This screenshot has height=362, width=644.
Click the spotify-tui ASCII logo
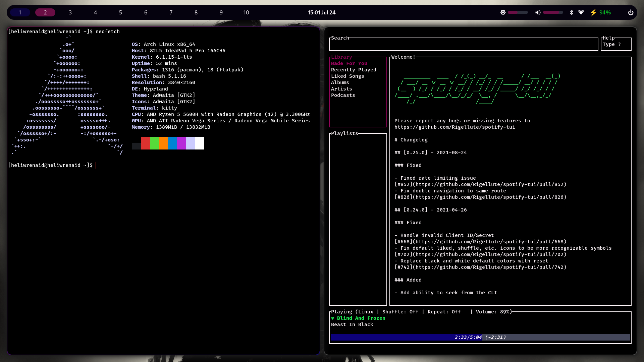pyautogui.click(x=477, y=89)
